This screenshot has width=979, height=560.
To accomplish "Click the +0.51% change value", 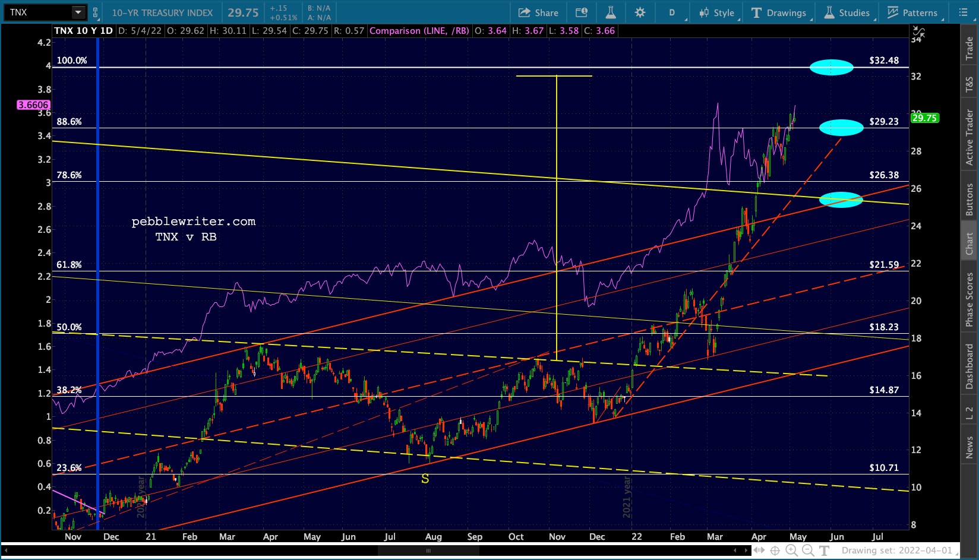I will click(x=283, y=17).
